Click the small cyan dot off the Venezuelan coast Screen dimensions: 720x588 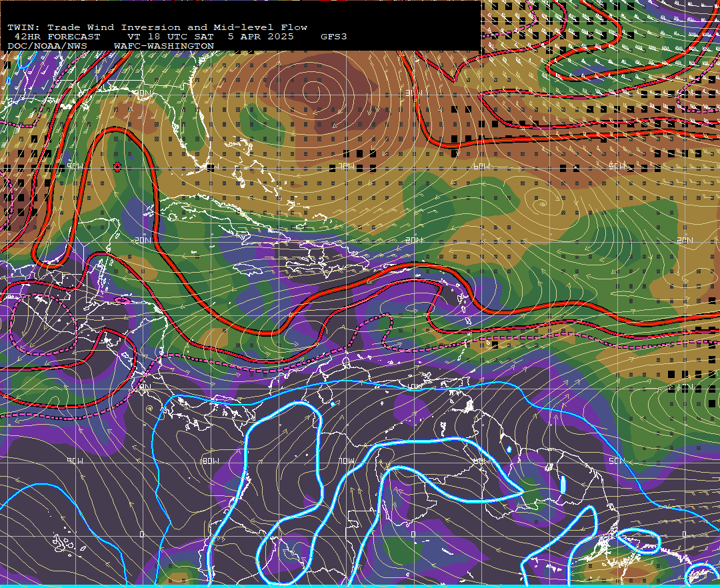pyautogui.click(x=333, y=404)
